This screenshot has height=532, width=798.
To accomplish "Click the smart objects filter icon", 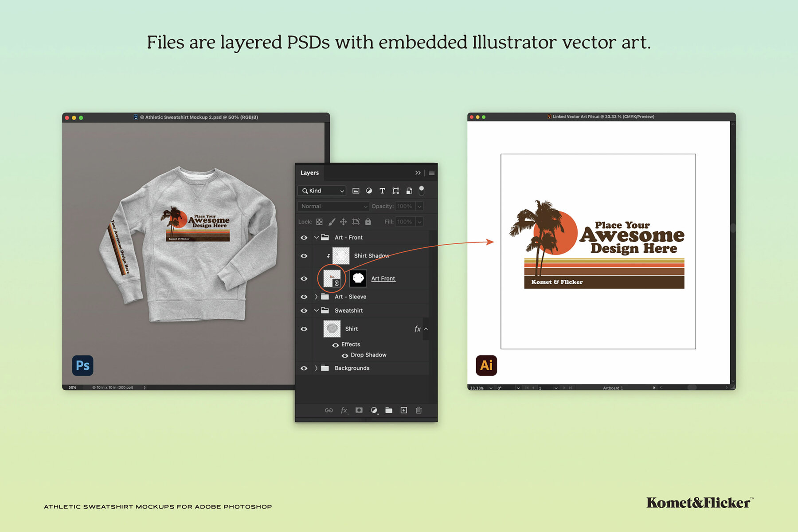I will 409,191.
